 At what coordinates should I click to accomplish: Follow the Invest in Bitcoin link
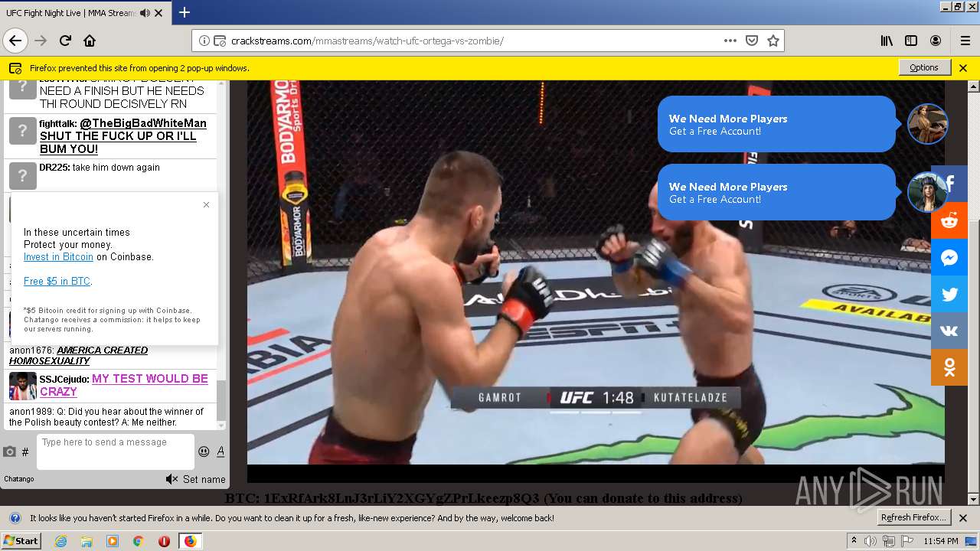click(x=58, y=257)
